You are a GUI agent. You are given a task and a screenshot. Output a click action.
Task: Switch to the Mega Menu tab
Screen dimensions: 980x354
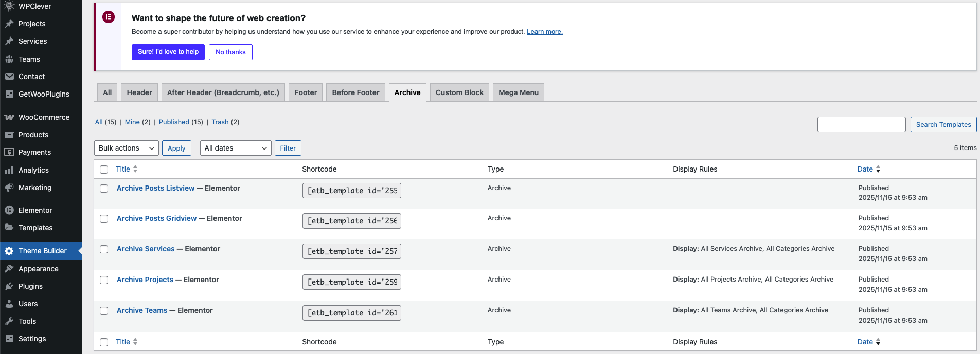point(518,92)
